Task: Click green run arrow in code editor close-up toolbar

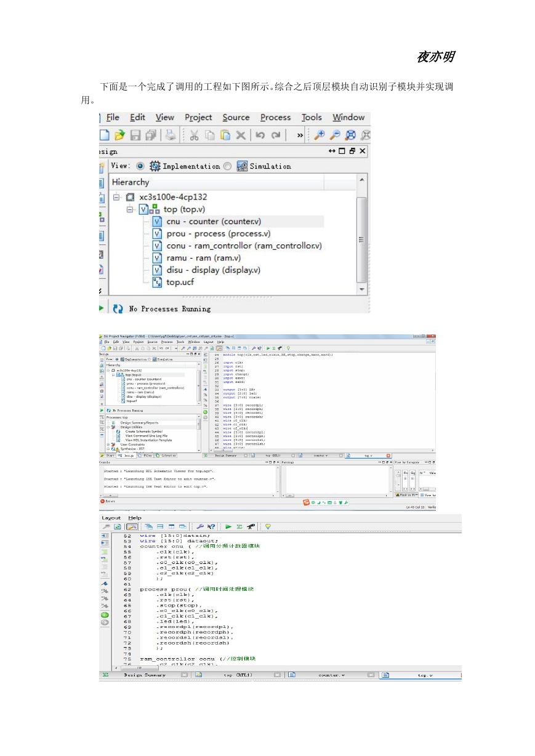Action: click(x=228, y=527)
